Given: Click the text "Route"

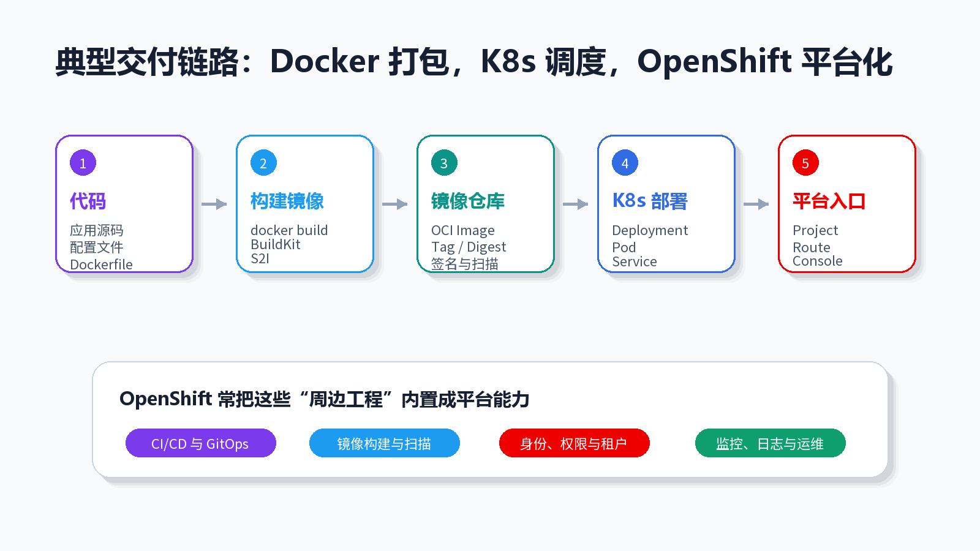Looking at the screenshot, I should (812, 247).
